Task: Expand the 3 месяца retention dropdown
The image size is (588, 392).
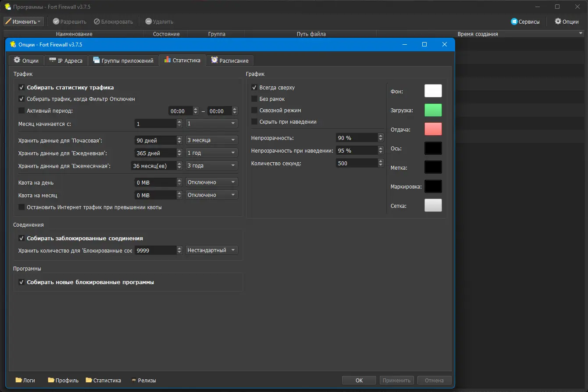Action: pos(211,140)
